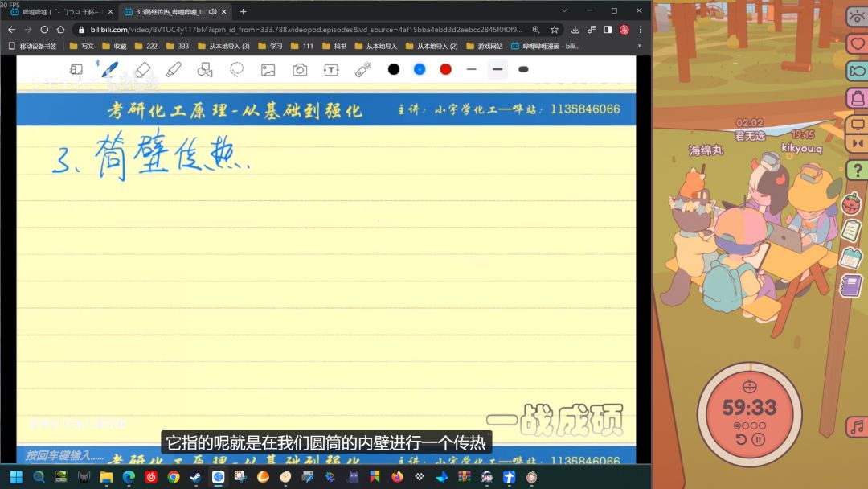The width and height of the screenshot is (868, 489).
Task: Toggle the browser side panel
Action: coord(608,29)
